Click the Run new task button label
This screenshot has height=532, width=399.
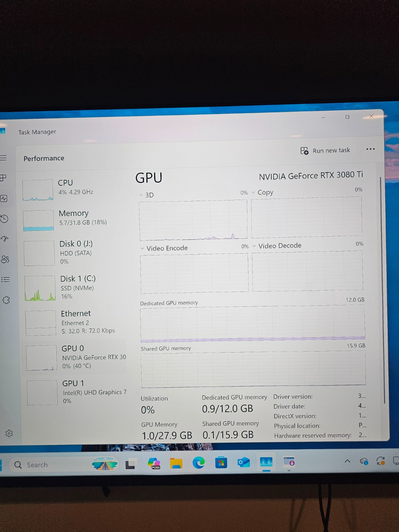pyautogui.click(x=331, y=150)
